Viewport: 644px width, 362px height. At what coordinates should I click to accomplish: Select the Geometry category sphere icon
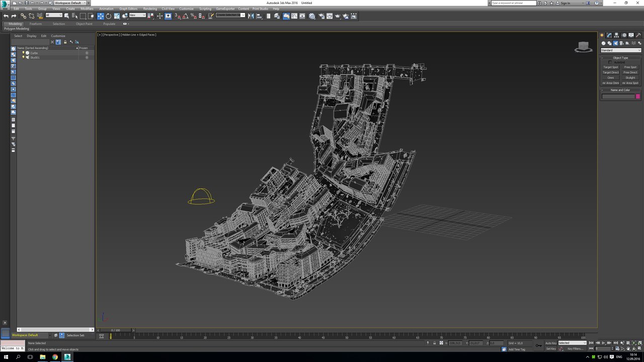tap(603, 43)
